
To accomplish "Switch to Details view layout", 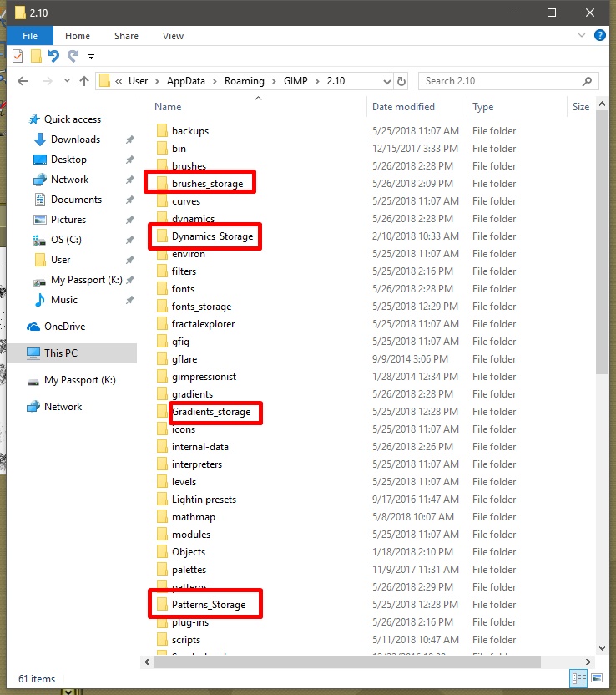I will click(579, 678).
